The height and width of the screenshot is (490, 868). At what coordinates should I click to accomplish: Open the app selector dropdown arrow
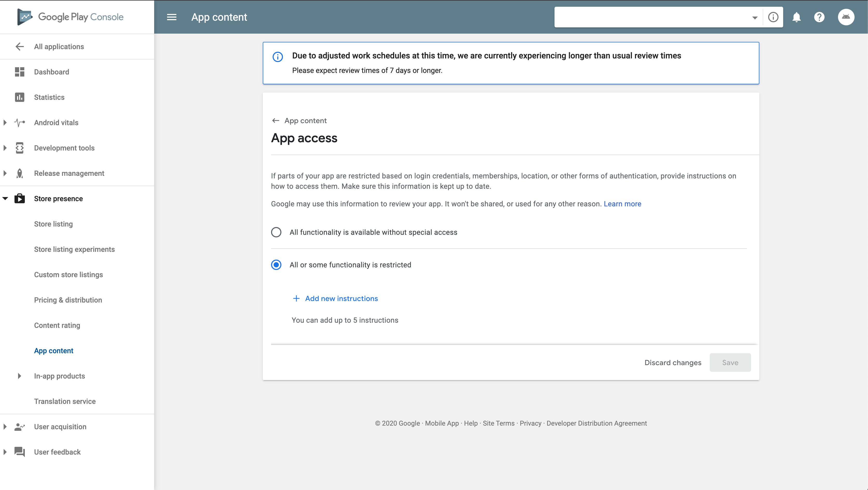pos(754,18)
